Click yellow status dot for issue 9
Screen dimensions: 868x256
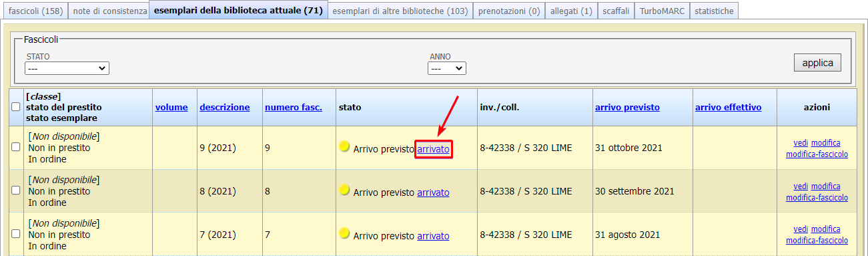(x=344, y=146)
